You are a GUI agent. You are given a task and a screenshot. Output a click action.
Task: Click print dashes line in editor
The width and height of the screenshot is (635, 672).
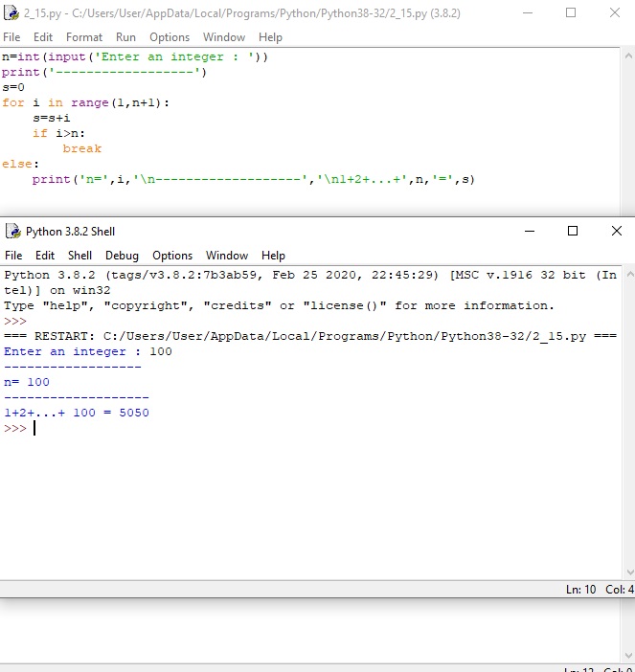click(104, 72)
